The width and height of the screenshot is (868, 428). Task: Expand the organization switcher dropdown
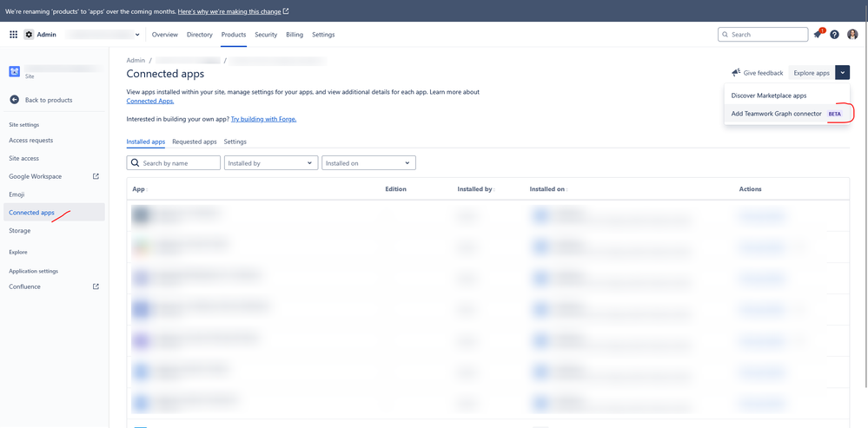pyautogui.click(x=103, y=34)
